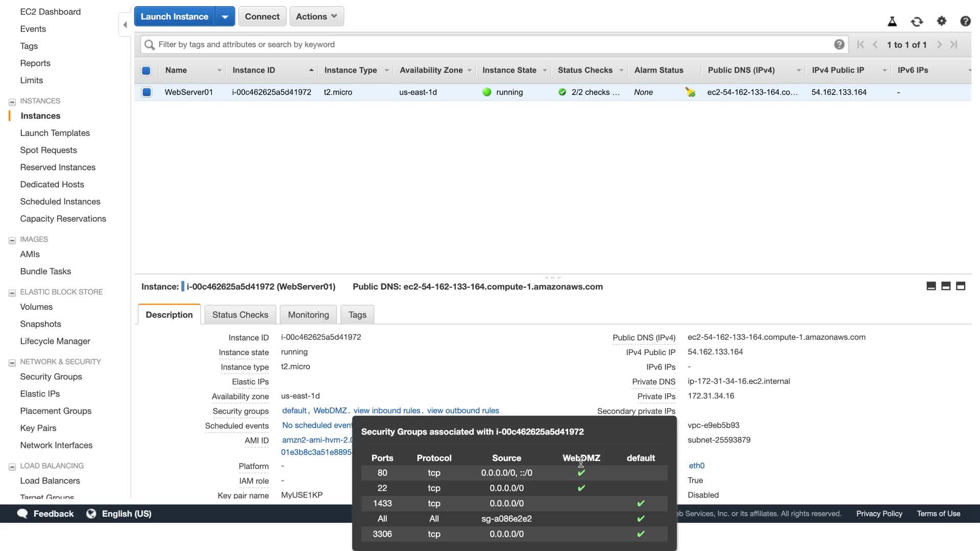Open the Launch Instance dropdown arrow
The height and width of the screenshot is (551, 980).
[225, 16]
